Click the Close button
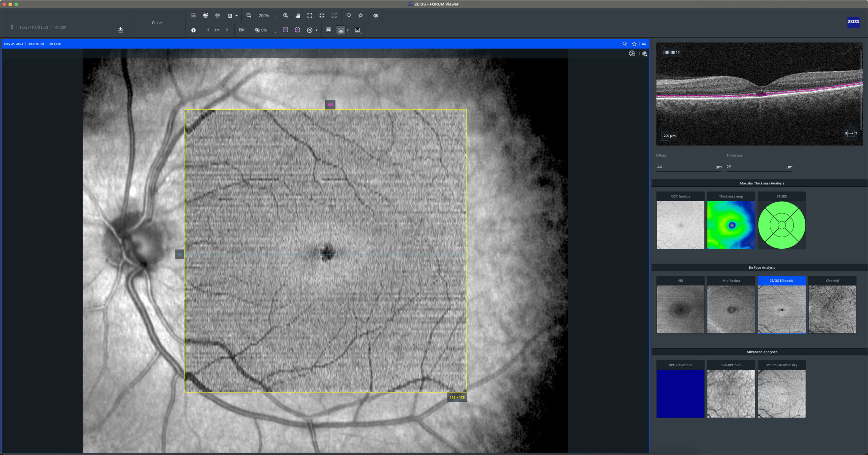This screenshot has width=868, height=455. coord(157,23)
